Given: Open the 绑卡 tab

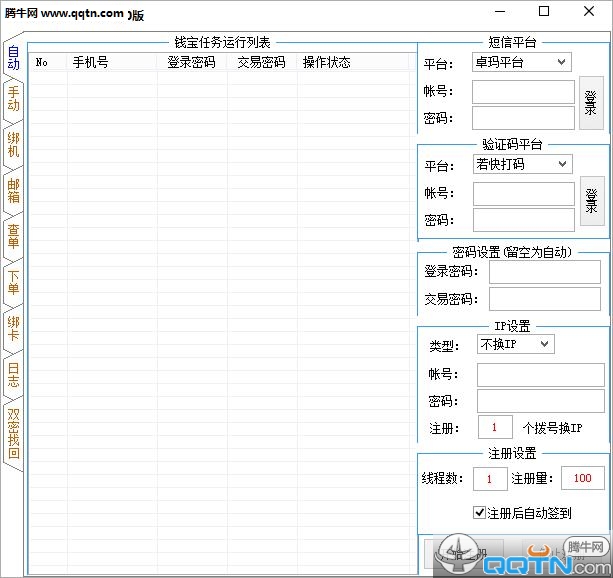Looking at the screenshot, I should click(13, 329).
